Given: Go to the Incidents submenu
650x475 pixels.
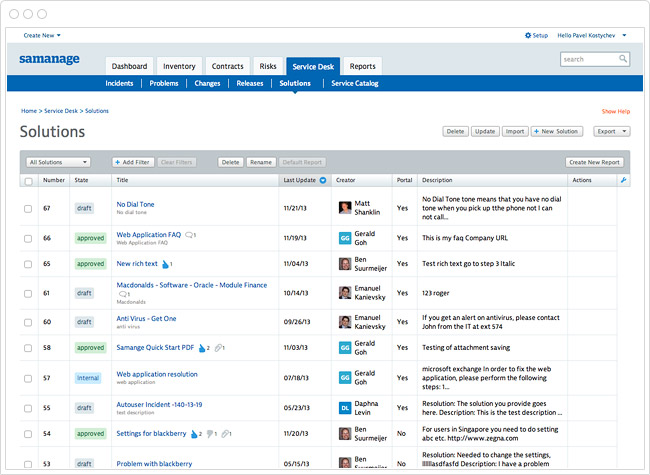Looking at the screenshot, I should click(119, 83).
